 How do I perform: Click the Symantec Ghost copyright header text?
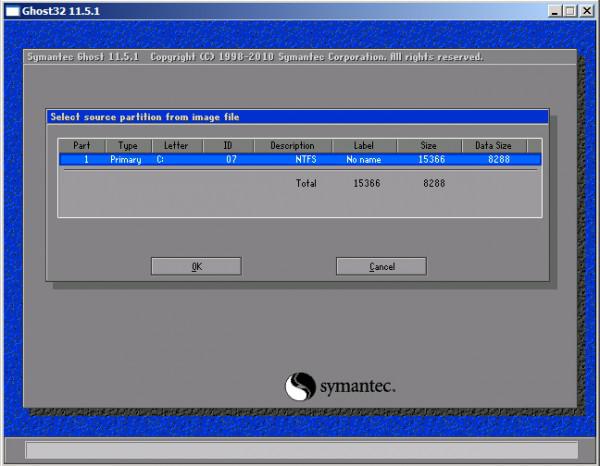(253, 57)
